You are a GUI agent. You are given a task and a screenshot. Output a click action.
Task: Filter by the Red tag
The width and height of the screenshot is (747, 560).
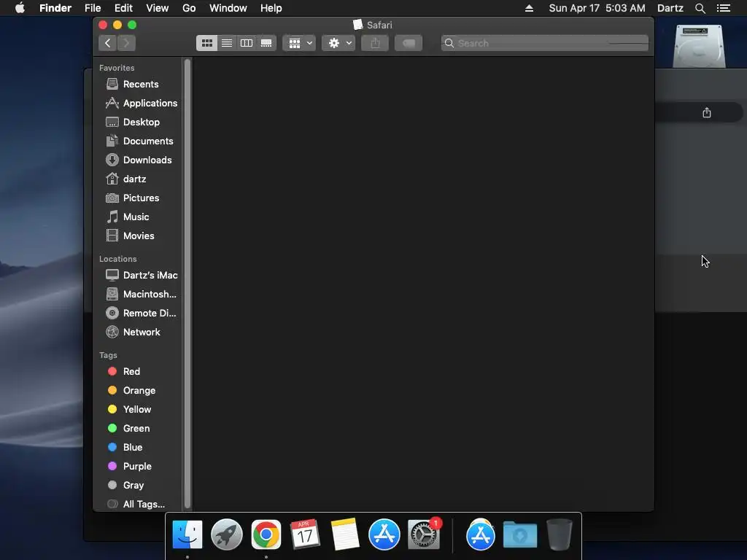coord(138,371)
